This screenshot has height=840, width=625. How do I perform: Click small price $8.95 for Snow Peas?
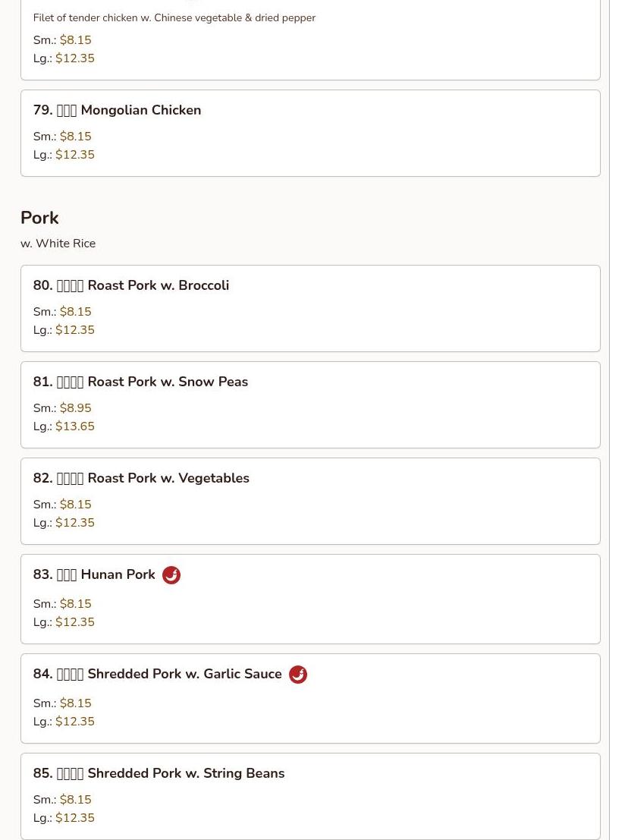pyautogui.click(x=75, y=408)
